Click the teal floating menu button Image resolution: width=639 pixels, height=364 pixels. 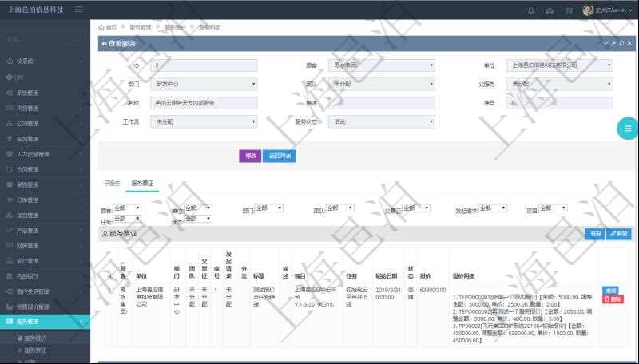(628, 128)
